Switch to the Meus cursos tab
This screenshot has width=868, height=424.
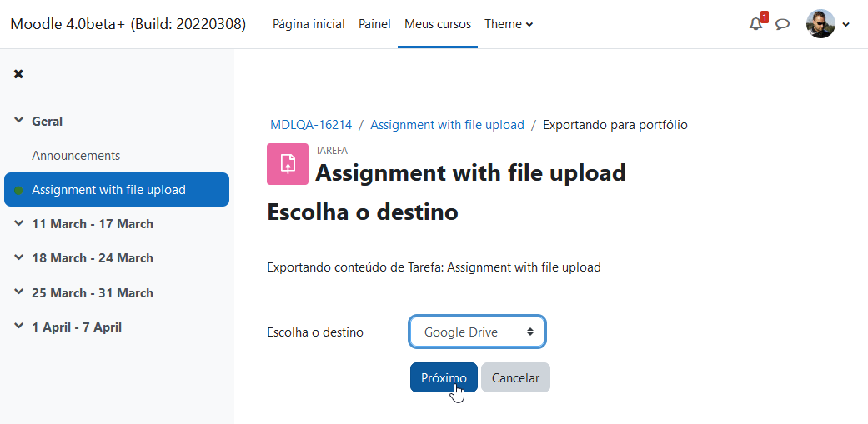point(437,24)
